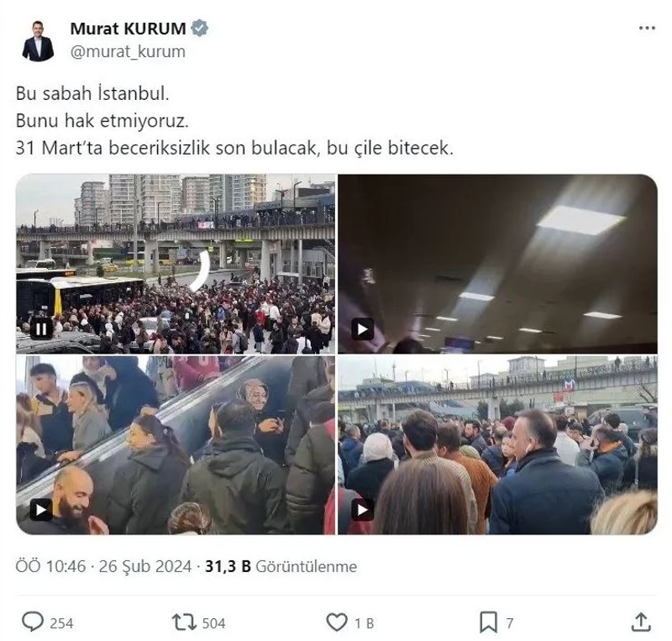Bookmark the tweet with bookmark icon
This screenshot has height=641, width=672.
[x=488, y=623]
